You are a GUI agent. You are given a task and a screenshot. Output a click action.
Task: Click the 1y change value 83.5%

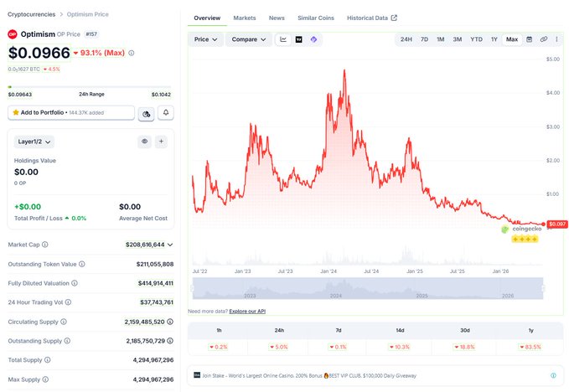[530, 347]
